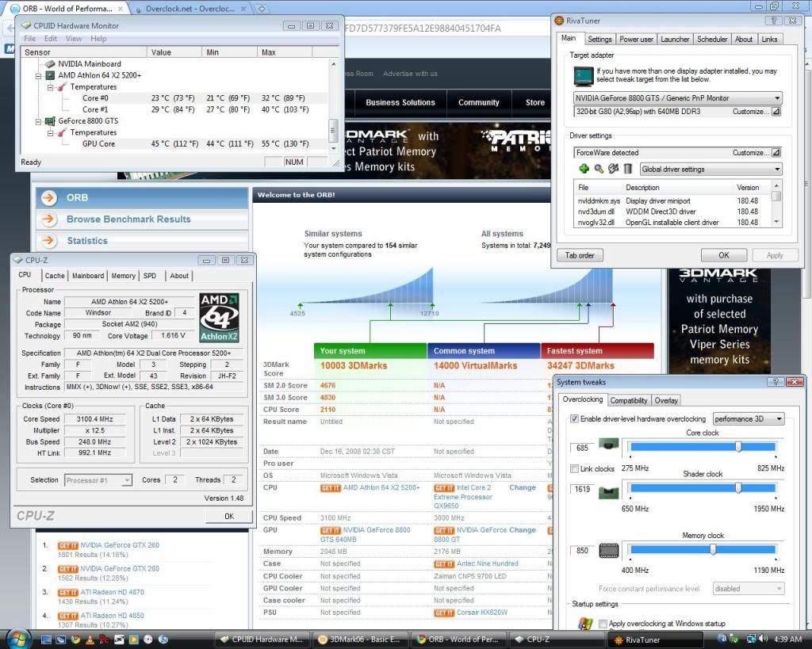Click the Core clock value field showing 685
The image size is (812, 649).
583,449
